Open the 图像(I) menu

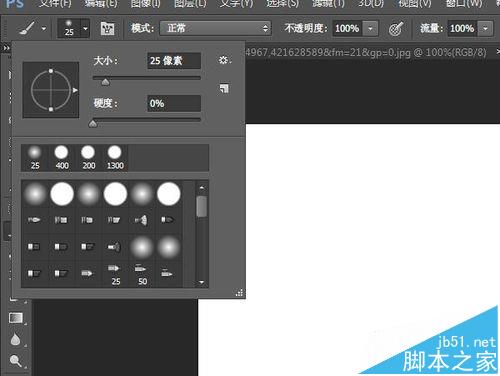click(x=145, y=4)
